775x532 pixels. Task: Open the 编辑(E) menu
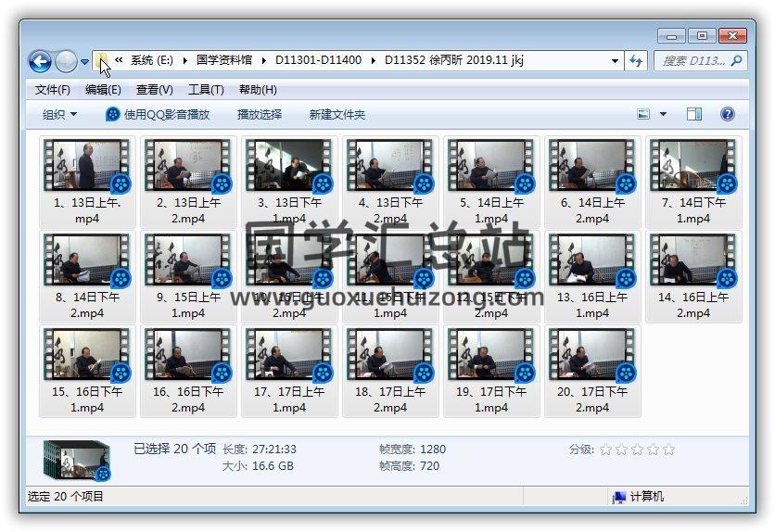pyautogui.click(x=103, y=89)
